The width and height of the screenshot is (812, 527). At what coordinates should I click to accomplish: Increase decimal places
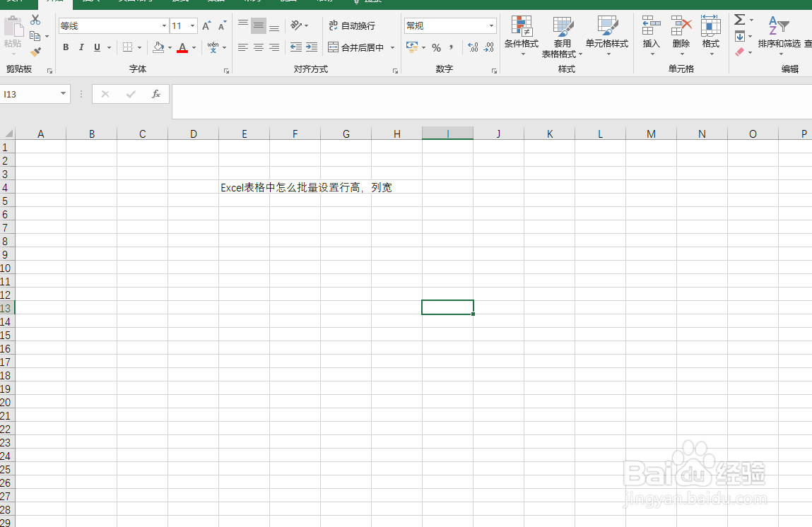[x=473, y=47]
